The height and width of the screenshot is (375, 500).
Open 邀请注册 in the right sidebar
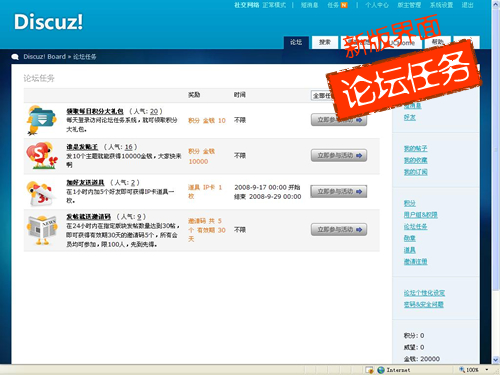coord(415,262)
